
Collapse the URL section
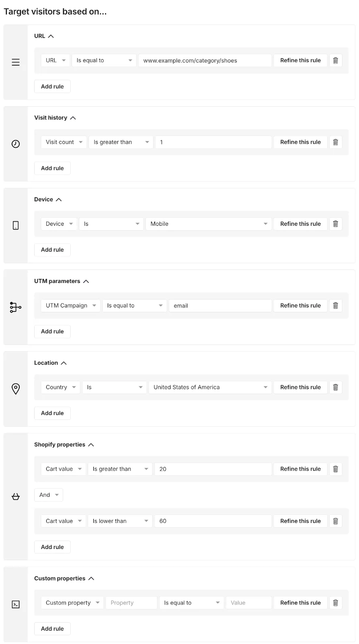(51, 36)
